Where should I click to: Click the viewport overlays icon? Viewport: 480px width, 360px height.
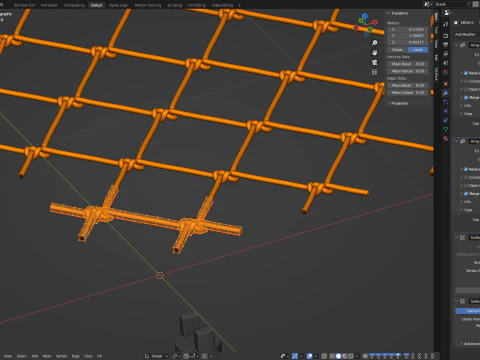pos(310,356)
